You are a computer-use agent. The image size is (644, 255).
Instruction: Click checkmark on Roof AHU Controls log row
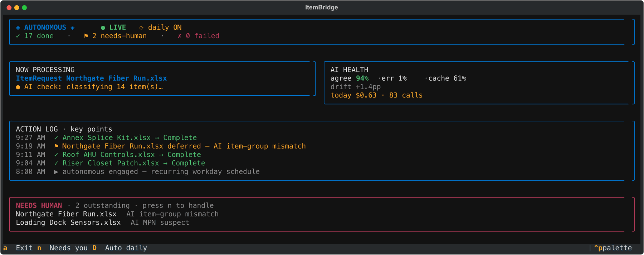(56, 155)
